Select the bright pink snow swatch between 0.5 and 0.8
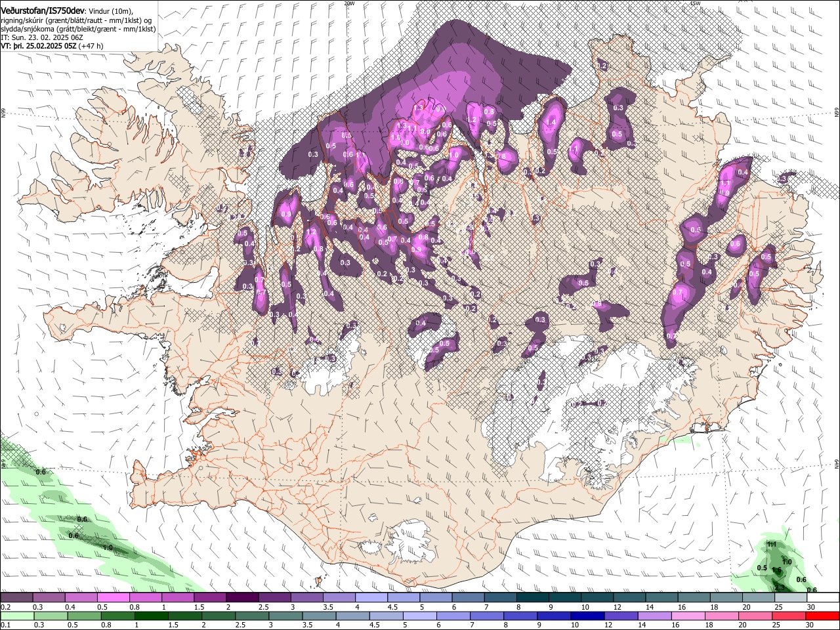This screenshot has width=840, height=630. coord(113,598)
